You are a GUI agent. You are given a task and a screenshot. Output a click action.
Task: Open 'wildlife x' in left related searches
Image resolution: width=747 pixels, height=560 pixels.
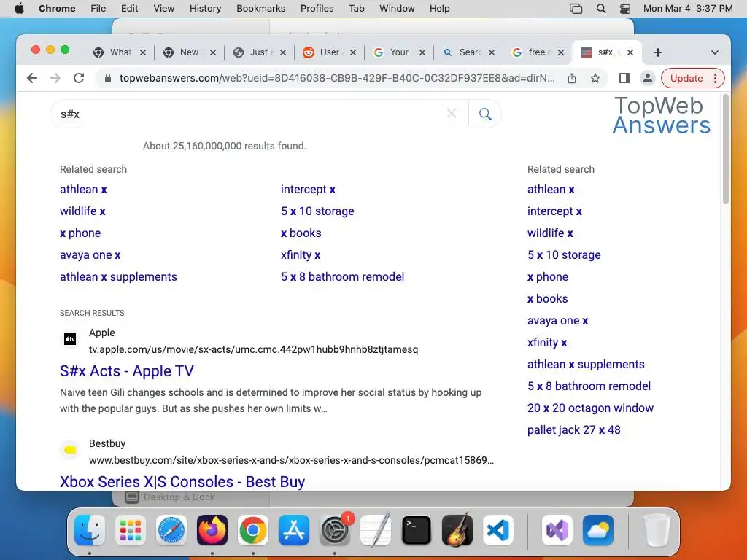point(82,211)
